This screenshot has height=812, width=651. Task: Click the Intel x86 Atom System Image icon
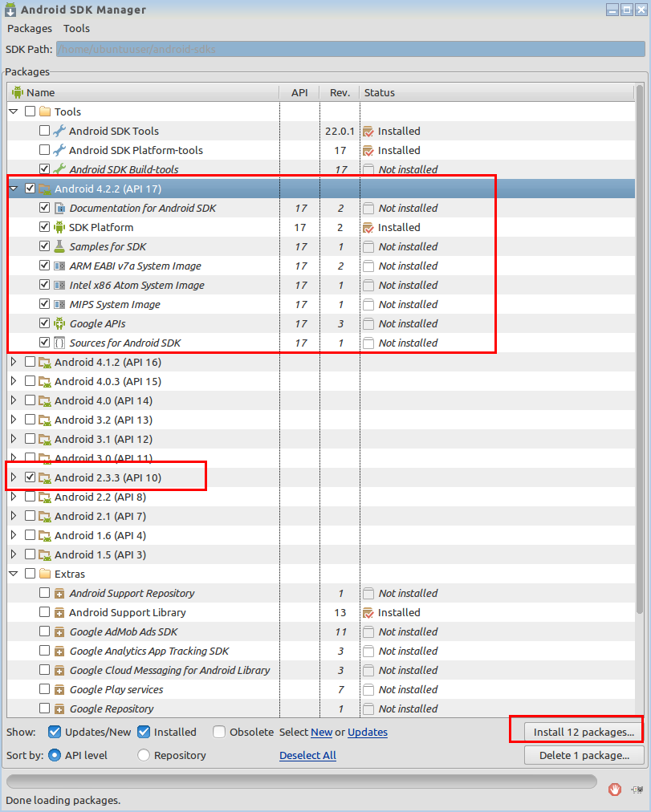(59, 286)
